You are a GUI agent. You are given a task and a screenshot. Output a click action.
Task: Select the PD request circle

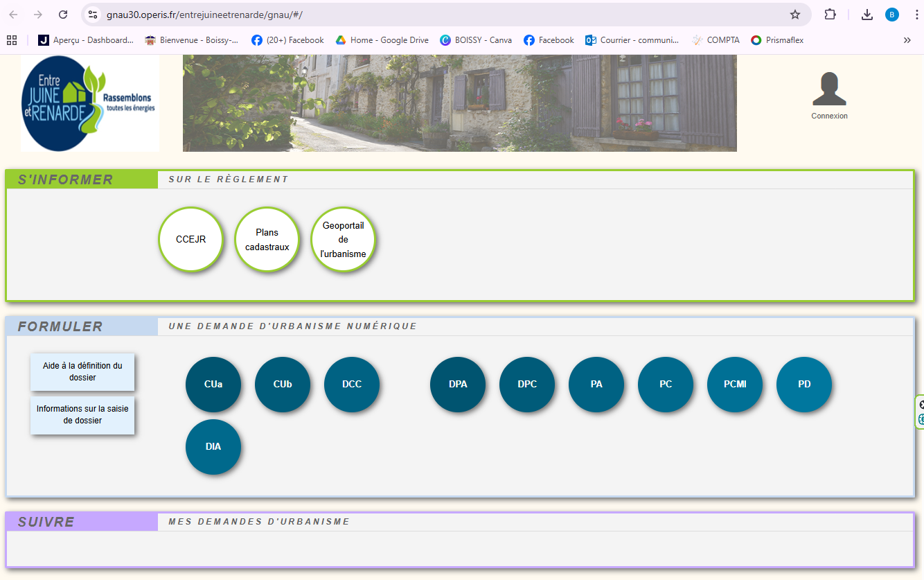[804, 385]
